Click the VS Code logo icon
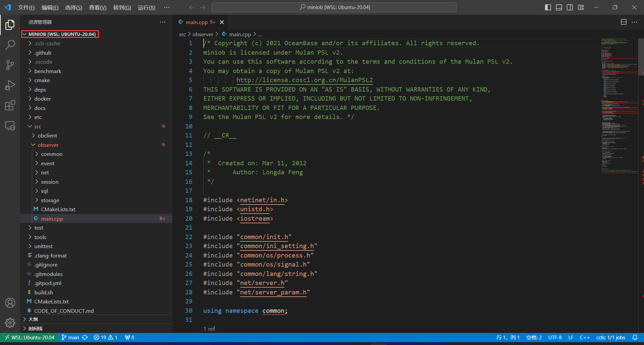The width and height of the screenshot is (644, 345). pyautogui.click(x=7, y=7)
